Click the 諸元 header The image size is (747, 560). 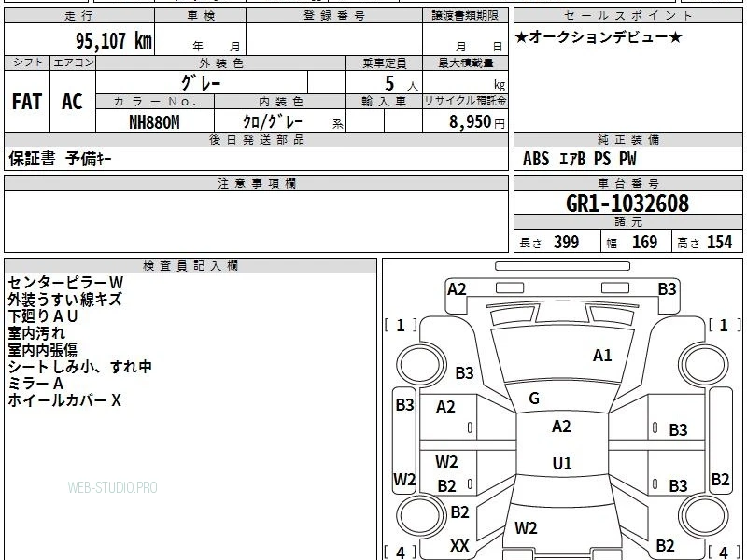click(627, 222)
